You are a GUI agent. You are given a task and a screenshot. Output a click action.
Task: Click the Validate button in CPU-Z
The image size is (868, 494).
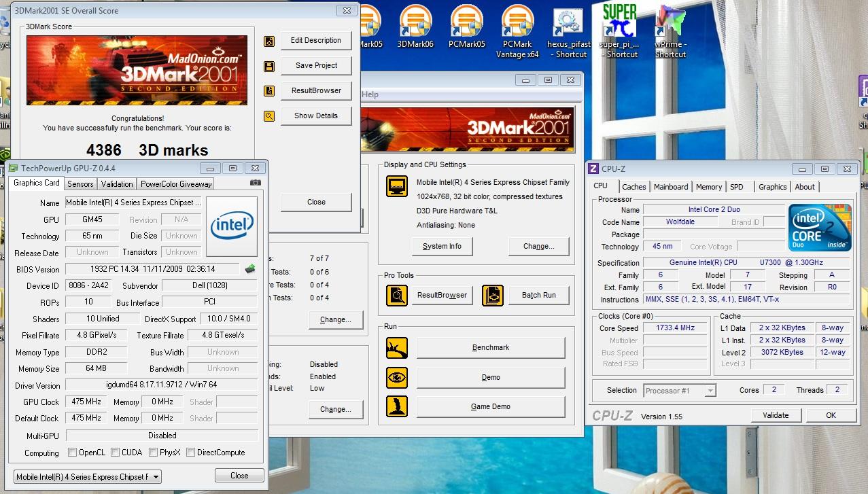coord(776,415)
